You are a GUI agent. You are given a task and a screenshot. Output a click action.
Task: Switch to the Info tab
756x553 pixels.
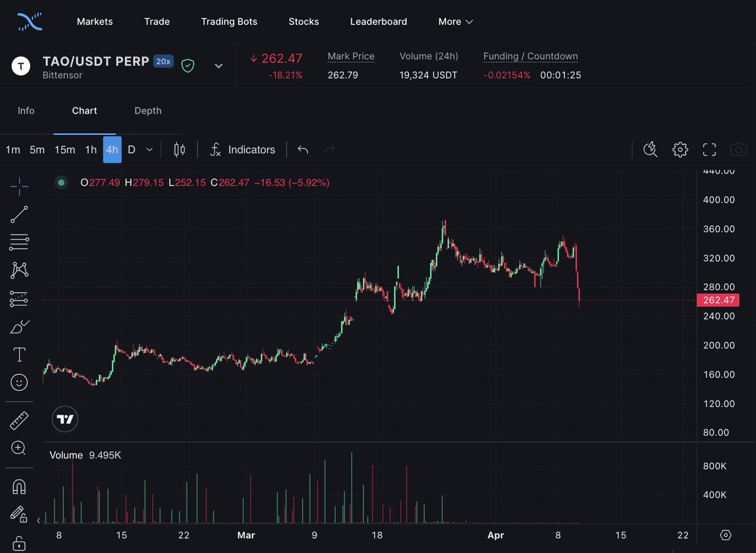tap(26, 110)
